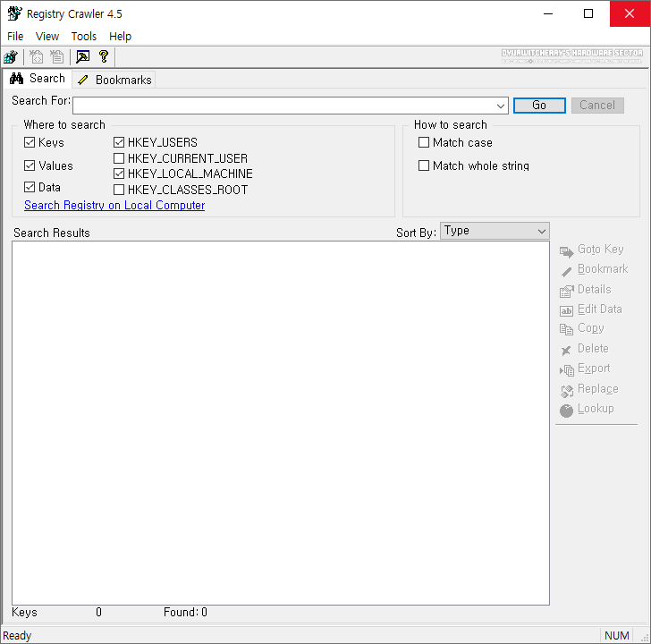Click the Bookmark pencil icon in side panel
The height and width of the screenshot is (644, 651).
click(x=566, y=272)
